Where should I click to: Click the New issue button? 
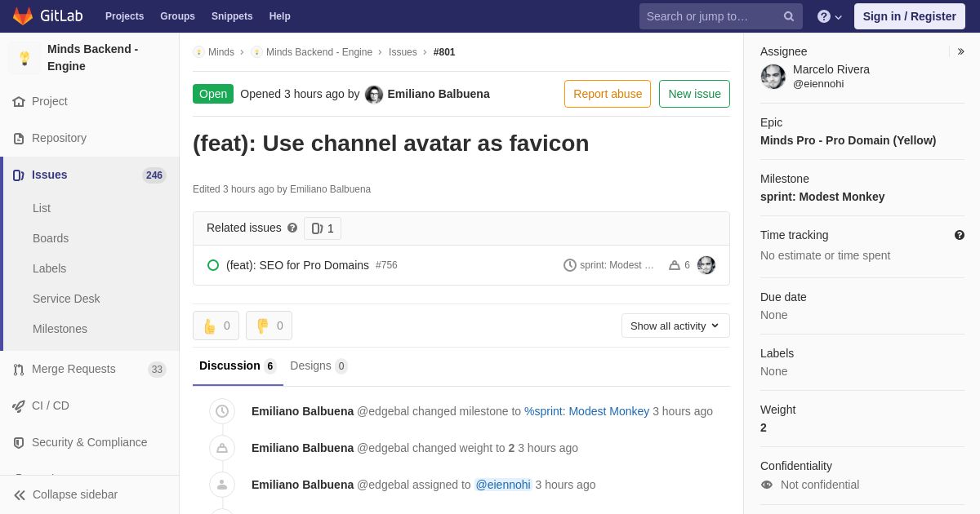(x=694, y=94)
